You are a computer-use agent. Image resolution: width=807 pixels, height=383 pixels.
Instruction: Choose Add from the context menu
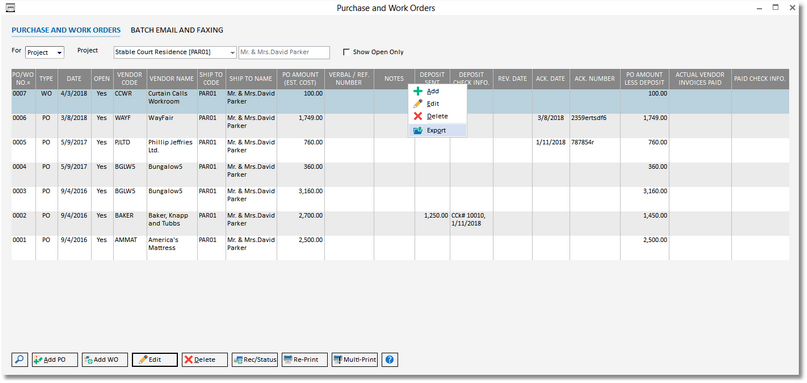coord(437,91)
